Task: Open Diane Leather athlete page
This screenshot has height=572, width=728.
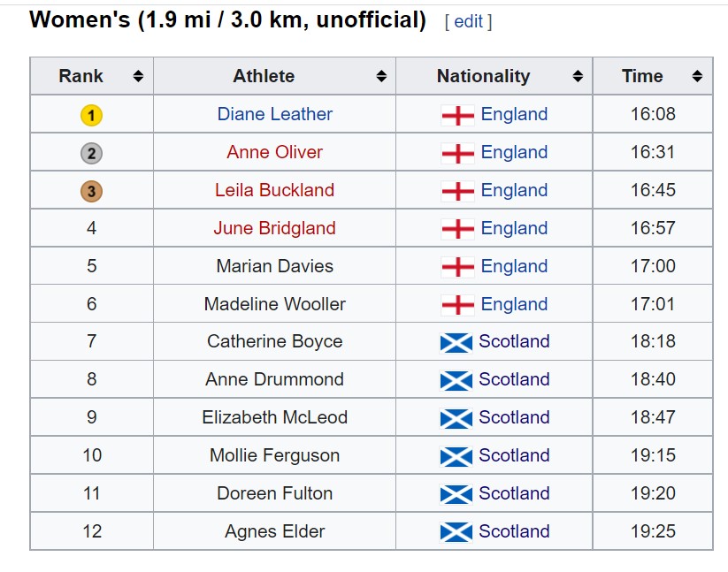Action: [x=275, y=114]
